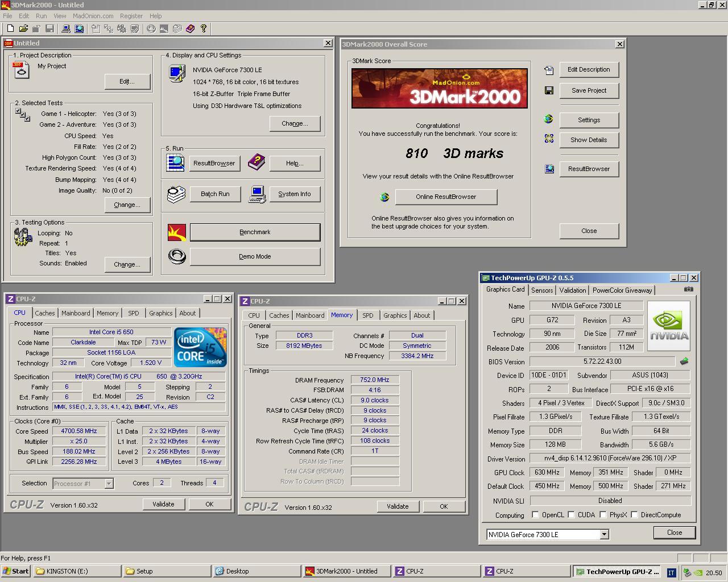Viewport: 728px width, 582px height.
Task: Click the System Info computer icon in Run section
Action: click(x=257, y=194)
